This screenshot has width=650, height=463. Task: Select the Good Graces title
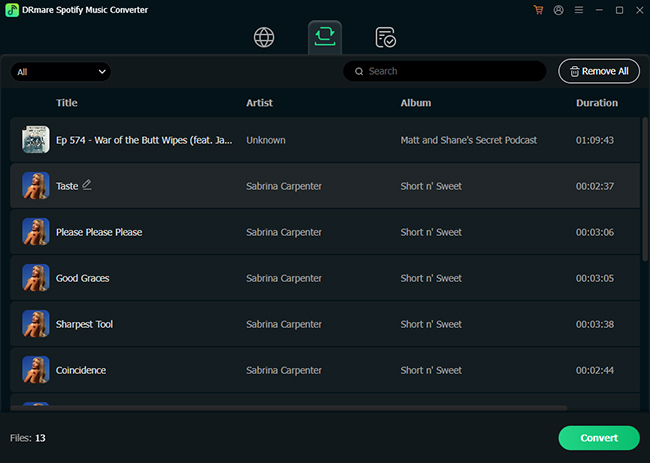[82, 278]
